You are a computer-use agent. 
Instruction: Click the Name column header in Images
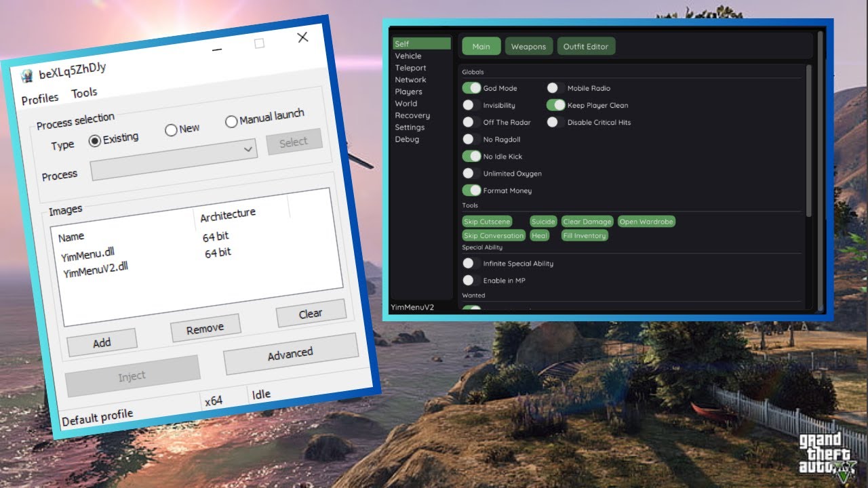tap(71, 237)
